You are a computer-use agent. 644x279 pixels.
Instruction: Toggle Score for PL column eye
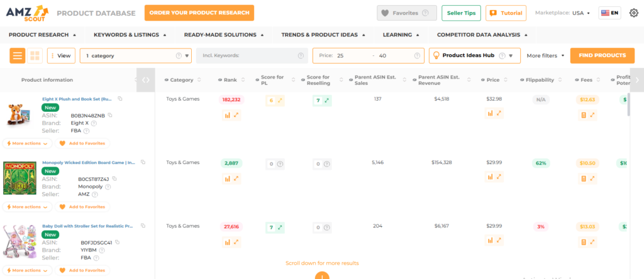257,80
